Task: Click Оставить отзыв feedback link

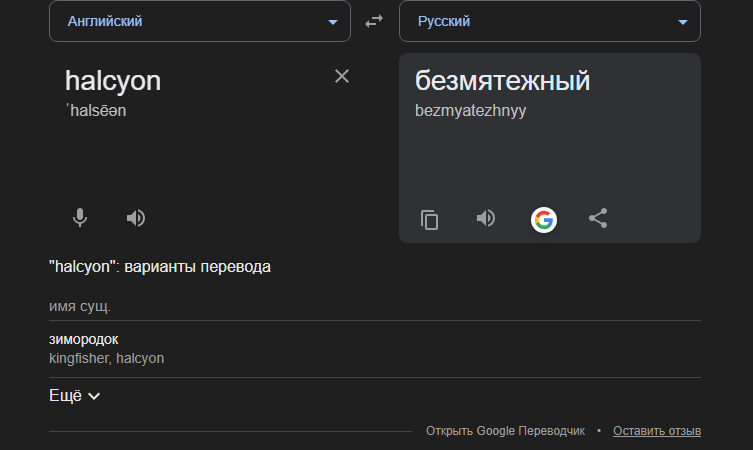Action: click(x=657, y=431)
